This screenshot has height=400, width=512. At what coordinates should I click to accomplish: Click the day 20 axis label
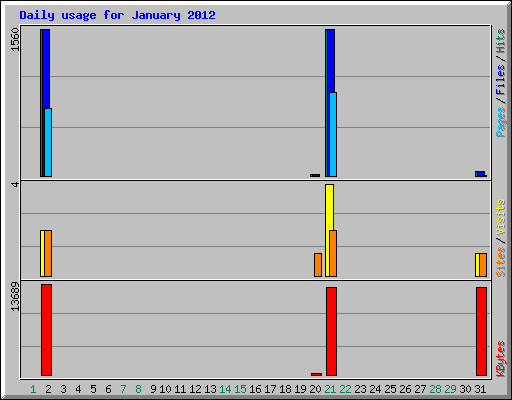click(x=315, y=389)
